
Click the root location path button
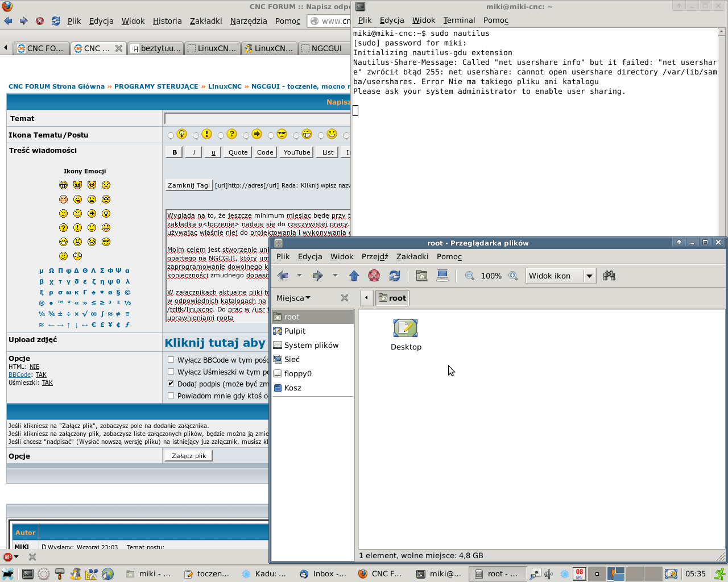click(x=392, y=298)
